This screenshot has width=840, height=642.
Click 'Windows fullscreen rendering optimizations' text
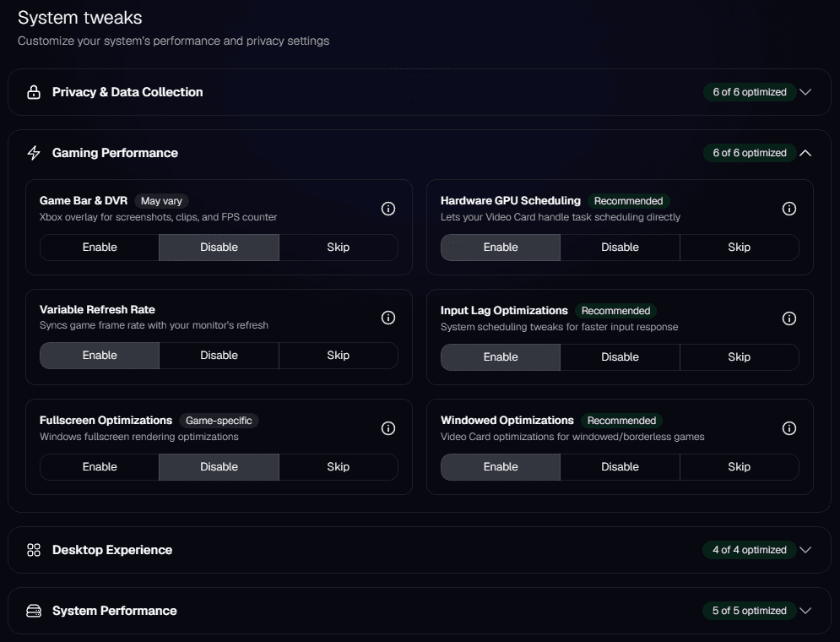pyautogui.click(x=138, y=437)
